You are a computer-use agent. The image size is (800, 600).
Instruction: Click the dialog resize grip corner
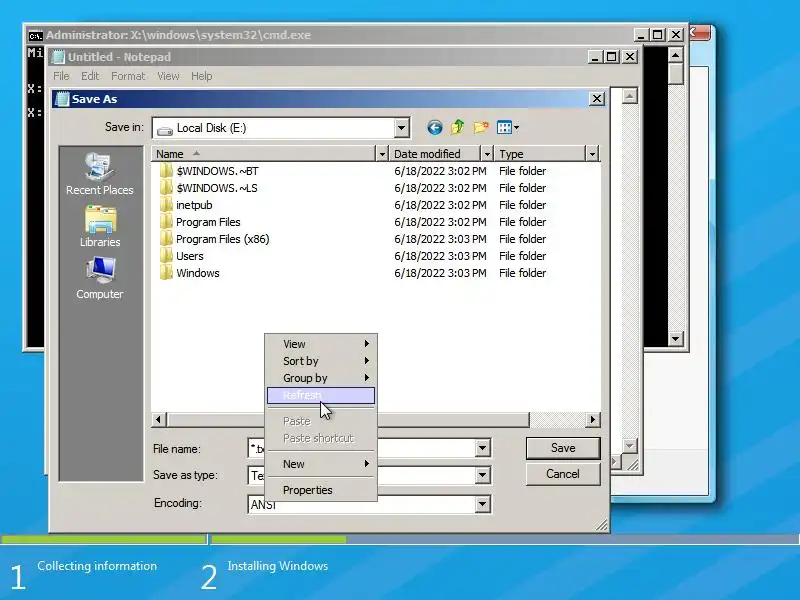[602, 525]
